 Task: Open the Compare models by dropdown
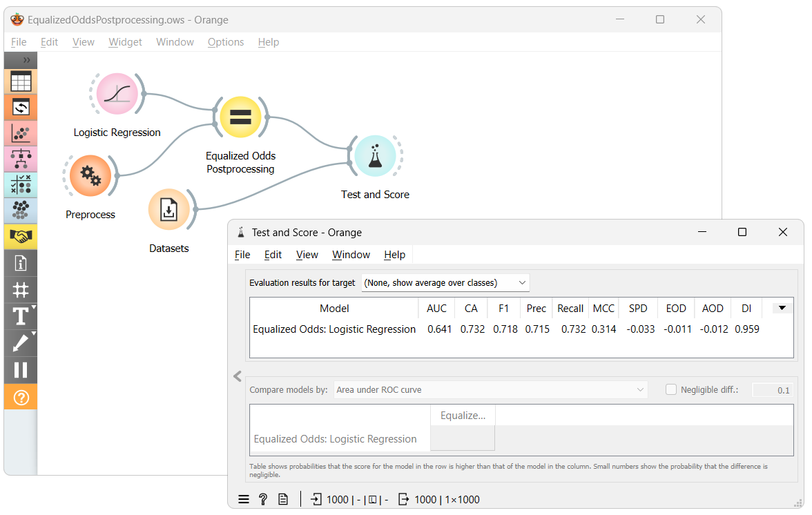pyautogui.click(x=490, y=390)
